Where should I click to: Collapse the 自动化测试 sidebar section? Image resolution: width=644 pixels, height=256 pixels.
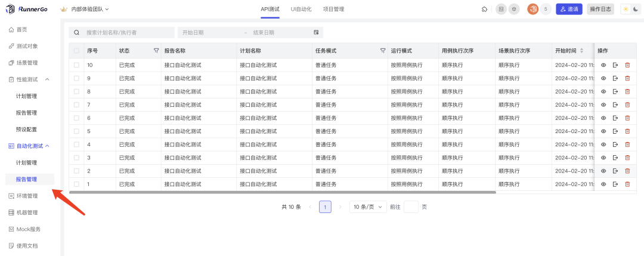coord(47,146)
